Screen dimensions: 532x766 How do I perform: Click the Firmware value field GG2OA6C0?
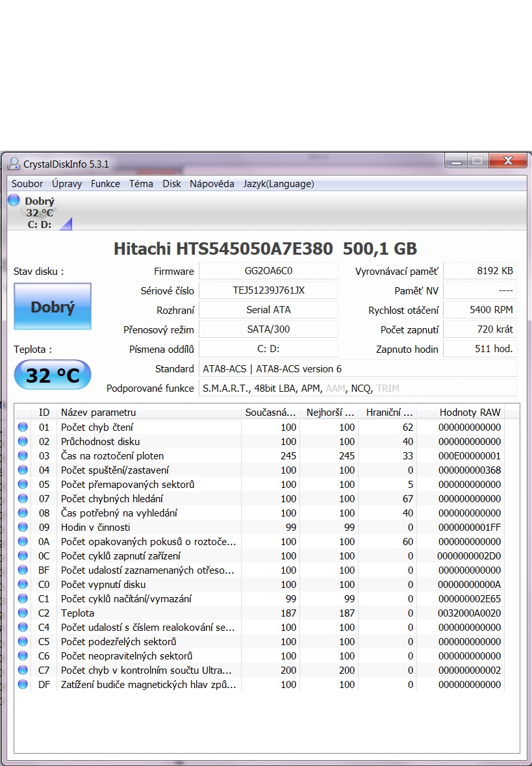[x=269, y=271]
